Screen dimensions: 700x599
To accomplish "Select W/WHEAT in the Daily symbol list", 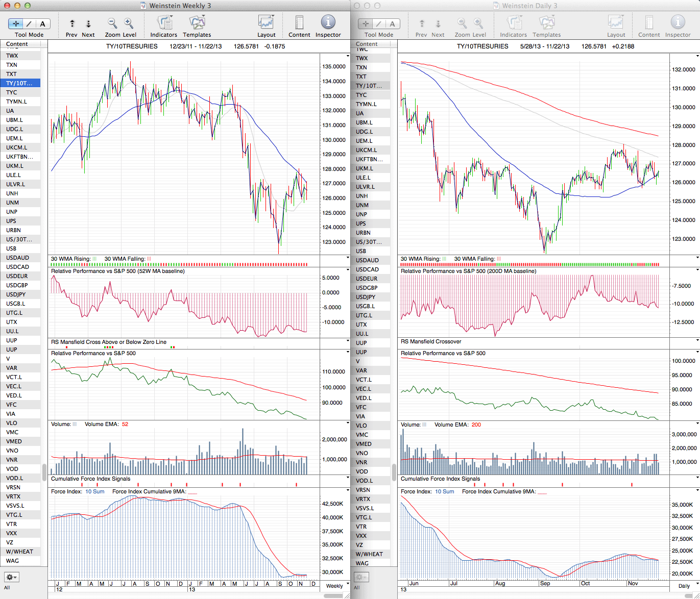I will pyautogui.click(x=369, y=554).
